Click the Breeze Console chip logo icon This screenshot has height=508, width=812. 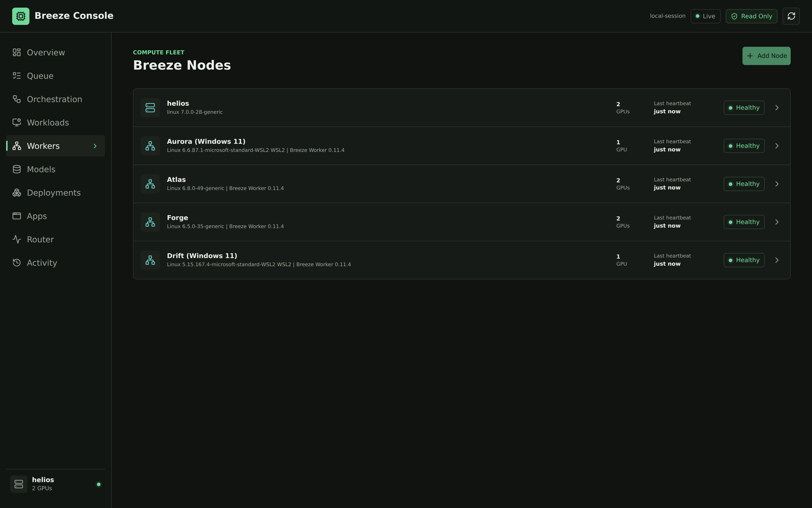21,16
